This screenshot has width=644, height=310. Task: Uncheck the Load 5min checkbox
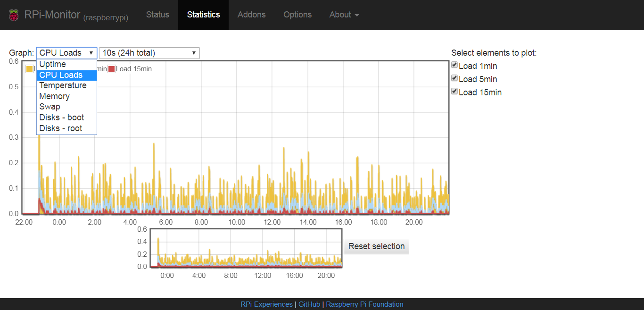pos(454,78)
